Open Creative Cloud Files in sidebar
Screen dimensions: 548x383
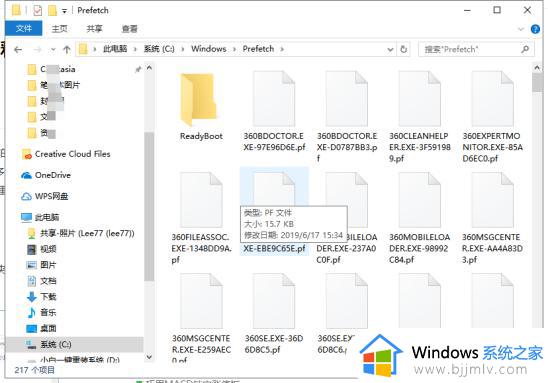coord(66,154)
